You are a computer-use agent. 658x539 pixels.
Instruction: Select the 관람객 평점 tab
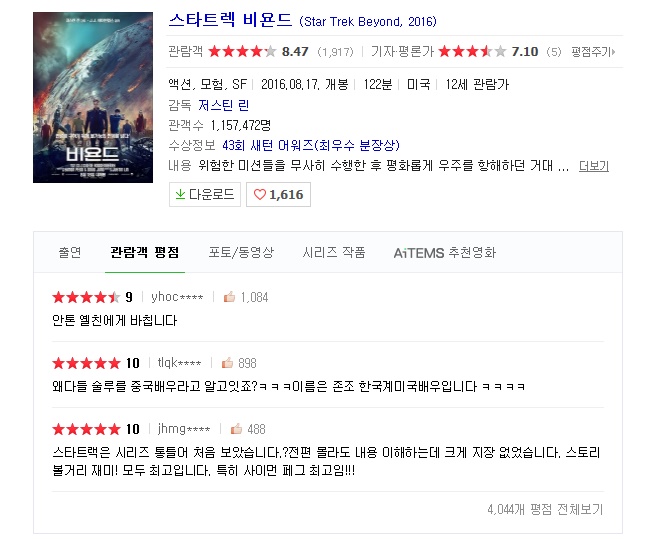[145, 253]
